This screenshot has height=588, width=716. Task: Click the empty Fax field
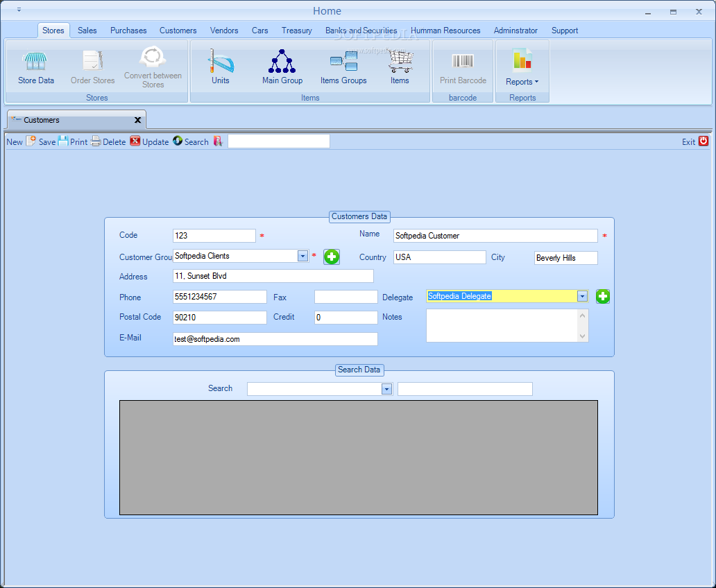[346, 297]
